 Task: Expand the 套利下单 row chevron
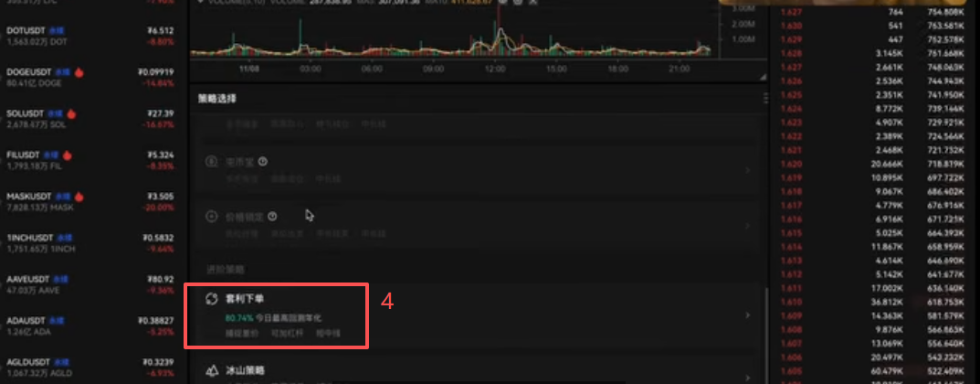747,315
